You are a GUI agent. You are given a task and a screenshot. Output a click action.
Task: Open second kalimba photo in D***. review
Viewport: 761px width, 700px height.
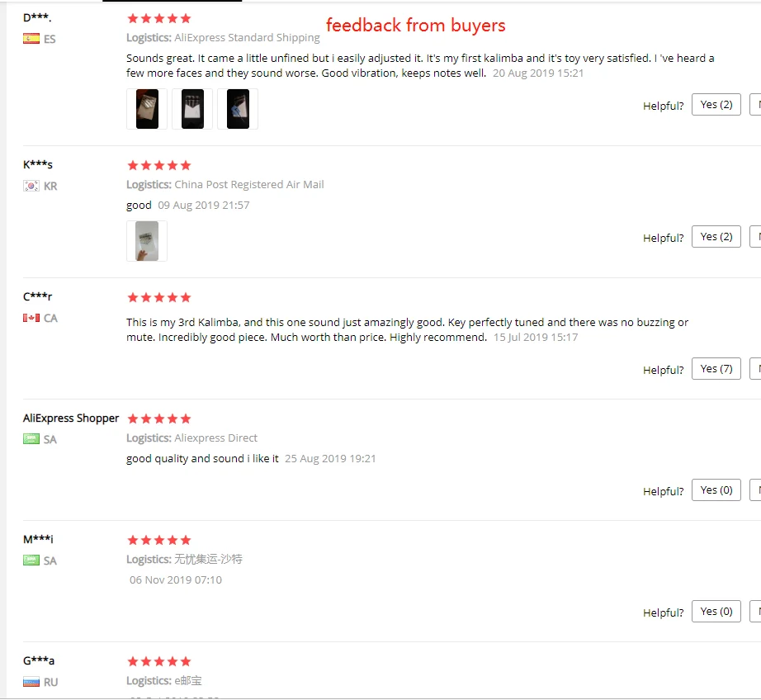coord(192,109)
